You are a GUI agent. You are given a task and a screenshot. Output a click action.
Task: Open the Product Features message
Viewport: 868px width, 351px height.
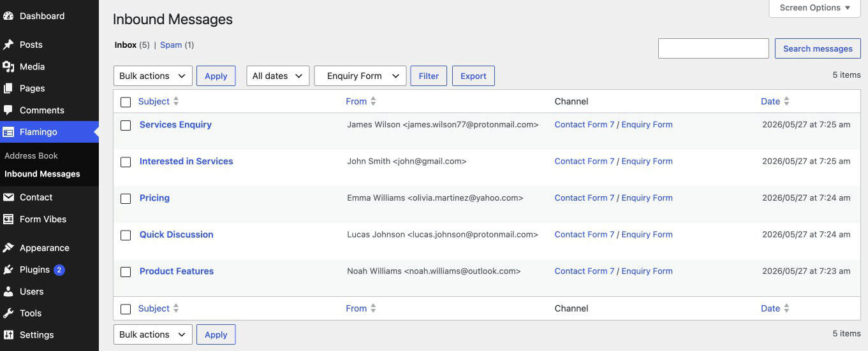pyautogui.click(x=177, y=271)
